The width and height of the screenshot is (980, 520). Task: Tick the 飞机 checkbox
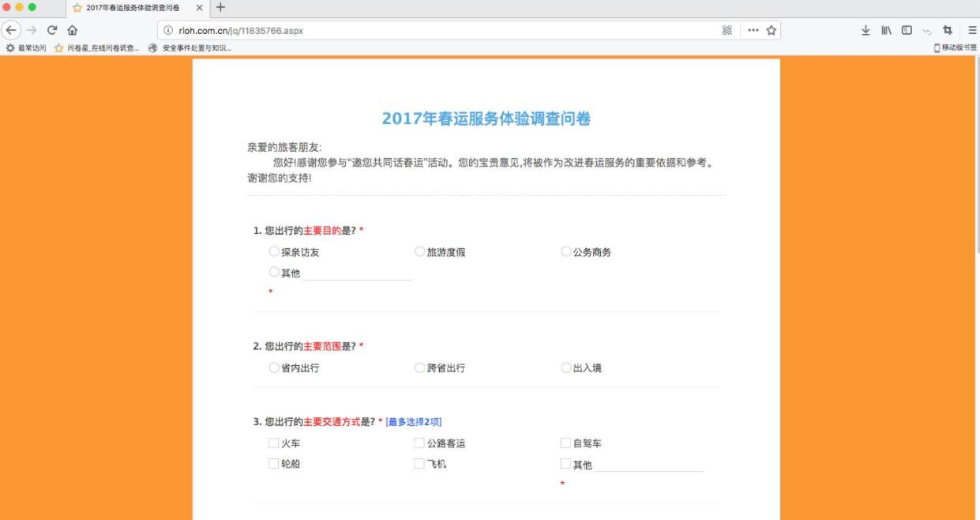coord(420,464)
